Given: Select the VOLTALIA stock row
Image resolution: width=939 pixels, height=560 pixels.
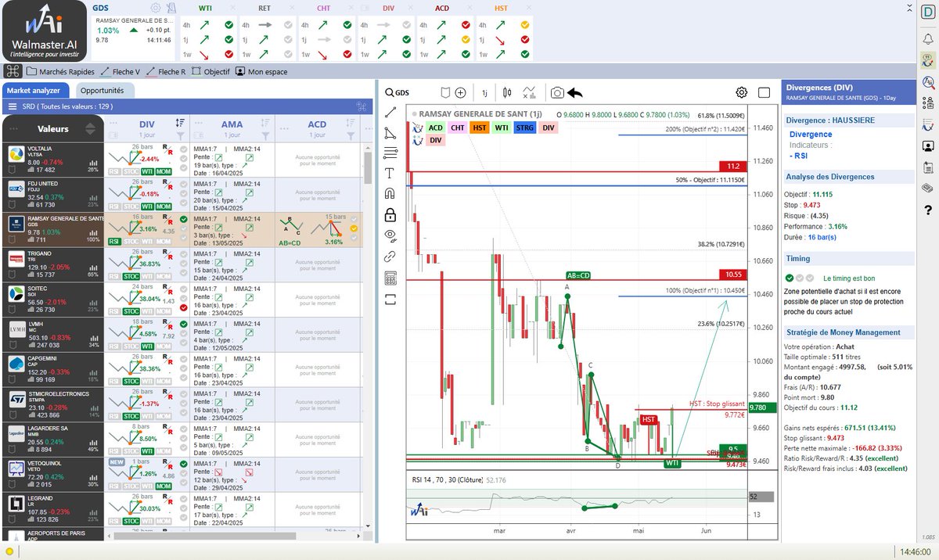Looking at the screenshot, I should click(x=52, y=159).
